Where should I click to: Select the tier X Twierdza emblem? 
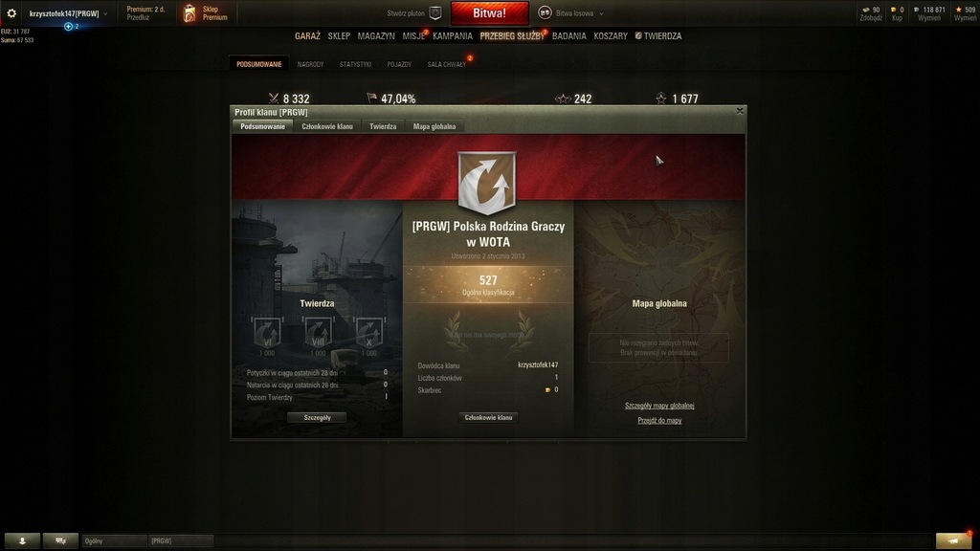(368, 332)
